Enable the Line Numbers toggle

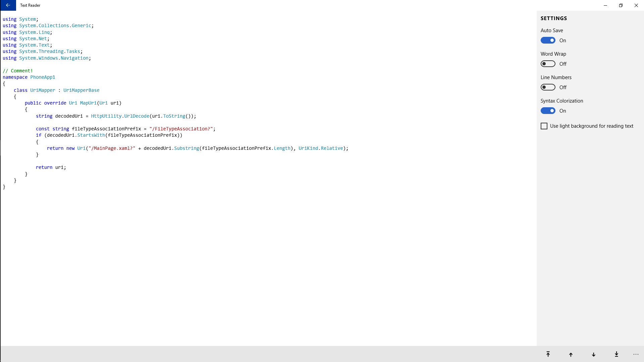pyautogui.click(x=548, y=87)
